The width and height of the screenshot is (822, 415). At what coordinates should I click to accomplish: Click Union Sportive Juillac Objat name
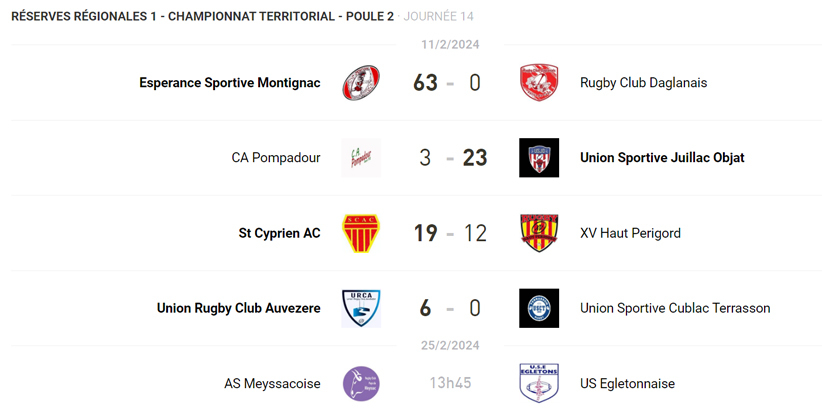click(x=662, y=158)
